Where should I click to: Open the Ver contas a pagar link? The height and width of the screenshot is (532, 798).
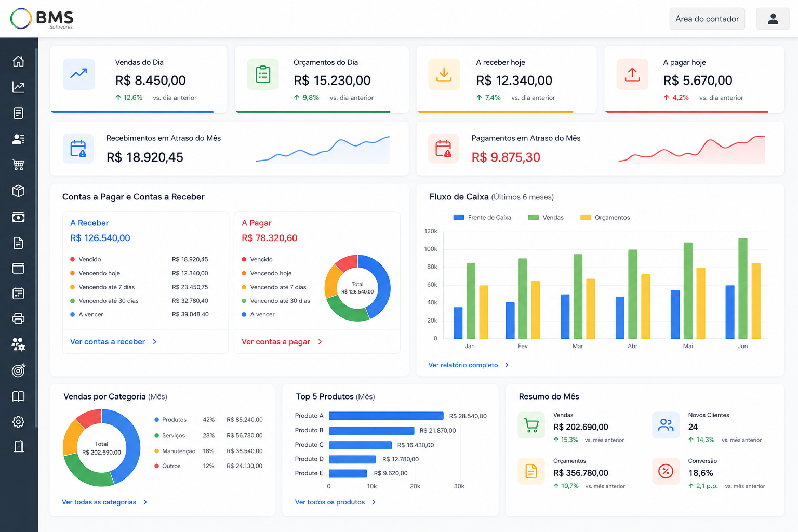(282, 342)
